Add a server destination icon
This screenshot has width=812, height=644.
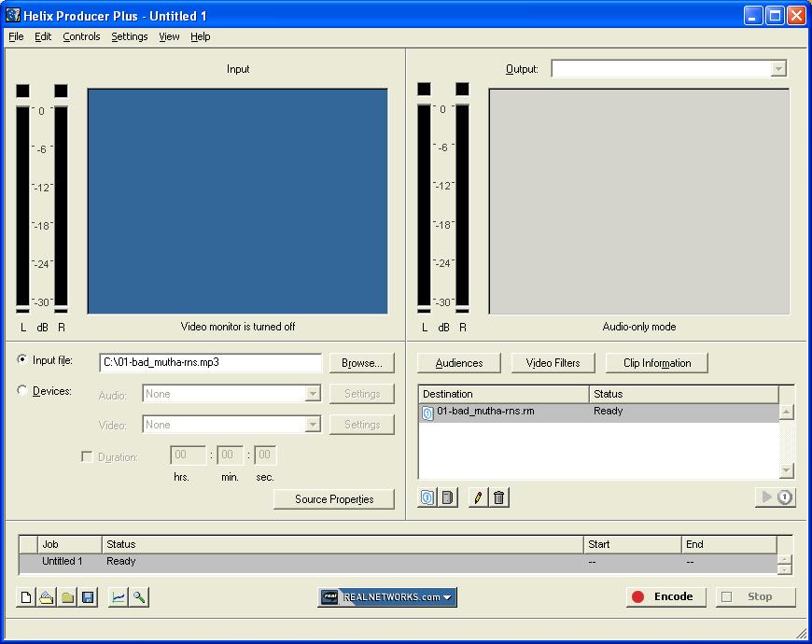448,497
